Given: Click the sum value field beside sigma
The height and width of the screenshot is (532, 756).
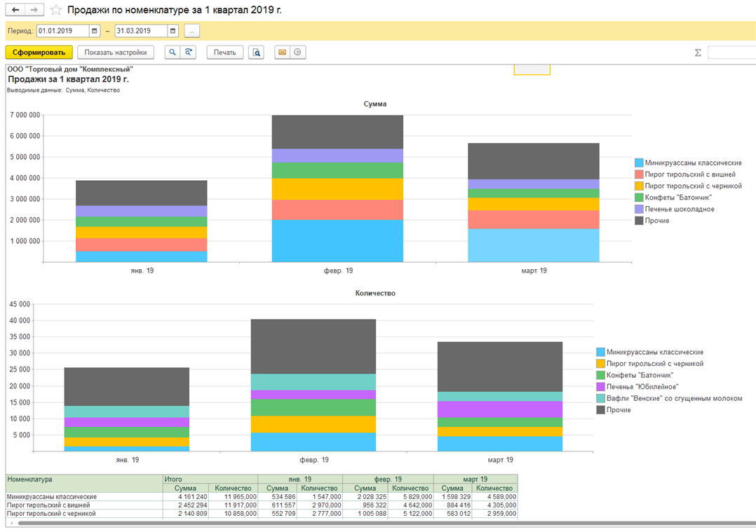Looking at the screenshot, I should pos(731,53).
